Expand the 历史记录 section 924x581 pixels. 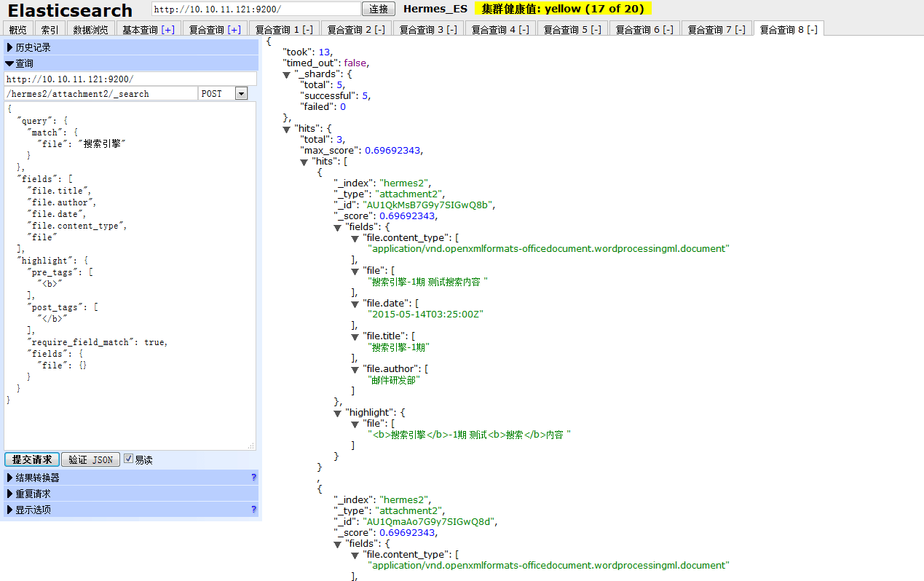[x=131, y=47]
